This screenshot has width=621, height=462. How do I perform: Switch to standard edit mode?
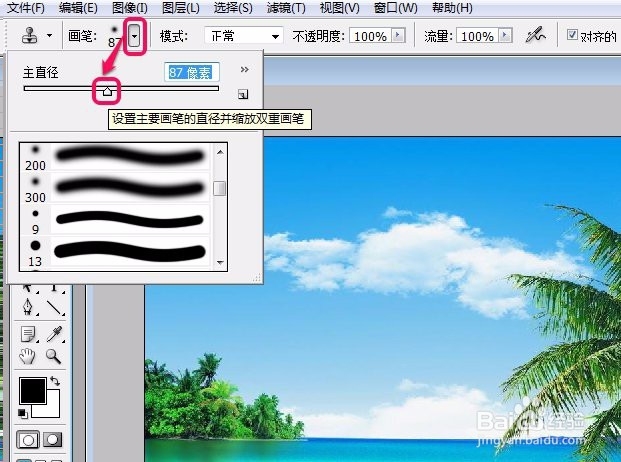[28, 439]
